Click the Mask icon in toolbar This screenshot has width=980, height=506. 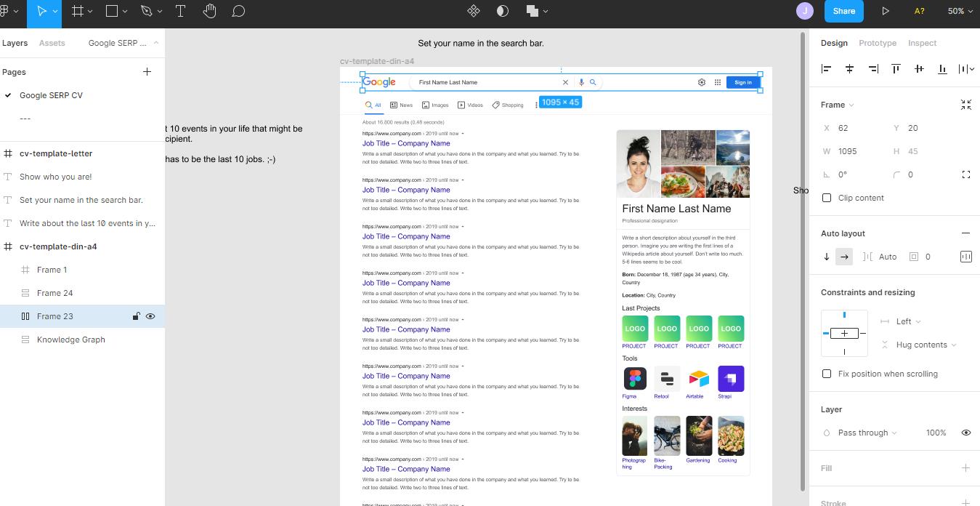(502, 11)
